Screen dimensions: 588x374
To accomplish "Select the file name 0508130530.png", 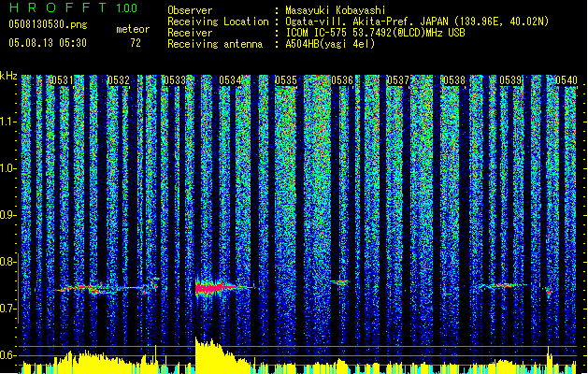I will (48, 25).
